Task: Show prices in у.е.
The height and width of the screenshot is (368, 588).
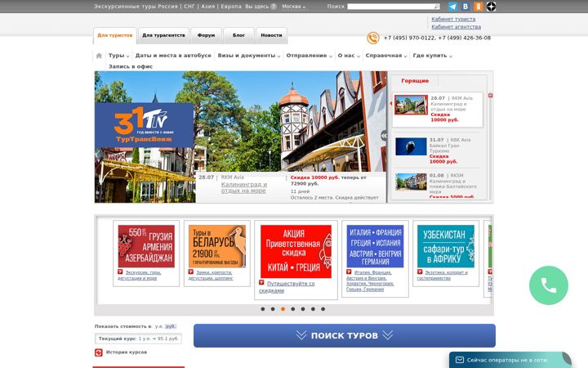Action: [x=159, y=326]
